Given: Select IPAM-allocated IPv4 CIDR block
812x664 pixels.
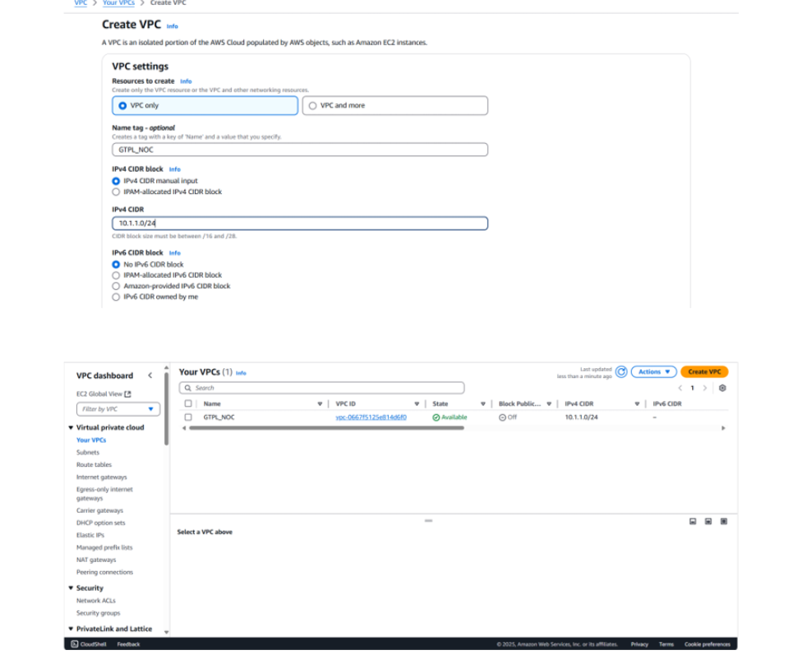Looking at the screenshot, I should pos(116,191).
